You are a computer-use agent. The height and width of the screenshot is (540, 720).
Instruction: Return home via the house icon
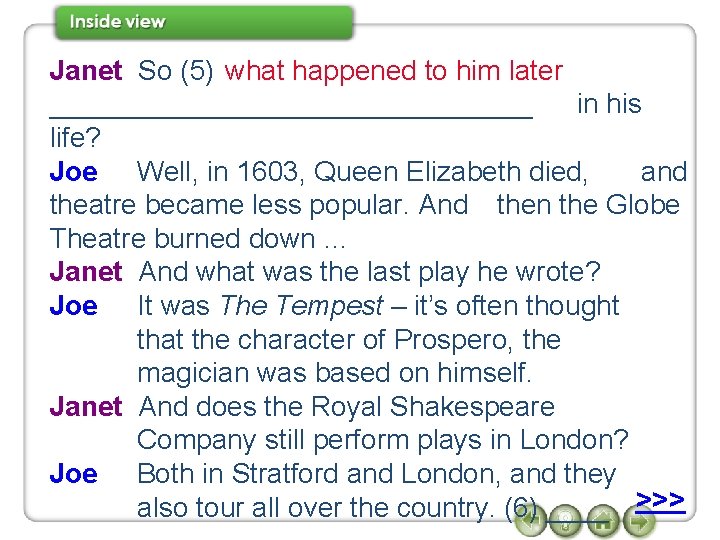603,520
